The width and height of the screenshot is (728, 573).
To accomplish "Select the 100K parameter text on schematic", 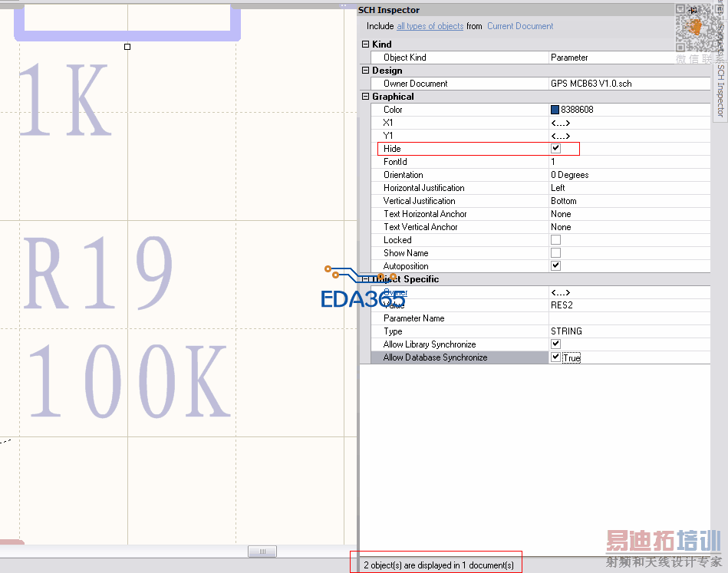I will [x=129, y=382].
